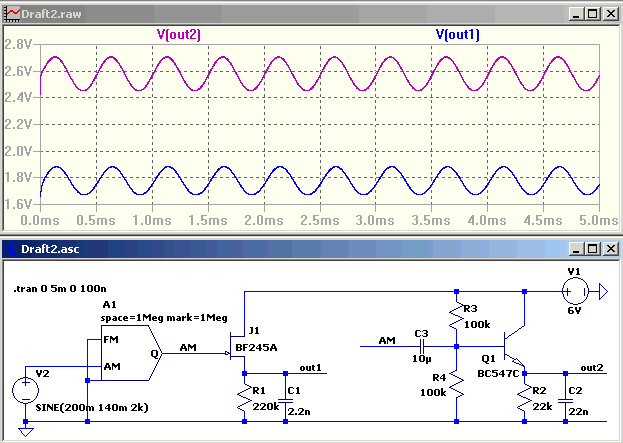Click the 5.0ms time axis label
623x443 pixels.
(x=599, y=221)
